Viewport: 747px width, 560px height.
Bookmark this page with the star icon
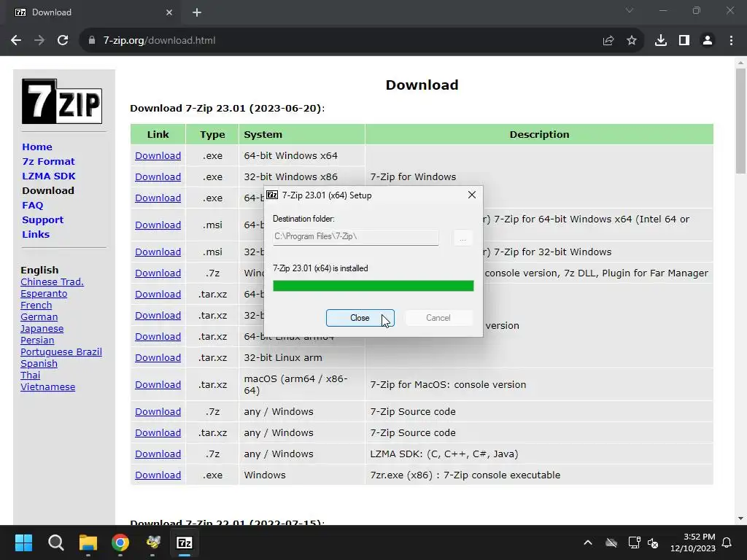click(x=632, y=41)
